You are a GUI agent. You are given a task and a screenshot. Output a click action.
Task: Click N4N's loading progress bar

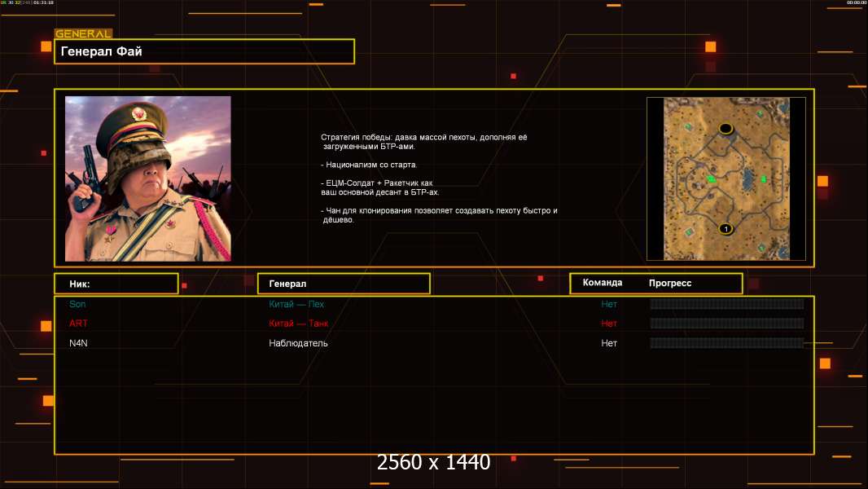[727, 343]
